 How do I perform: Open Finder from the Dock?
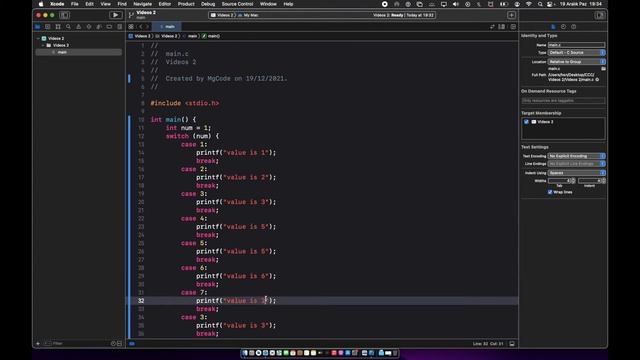pos(245,353)
